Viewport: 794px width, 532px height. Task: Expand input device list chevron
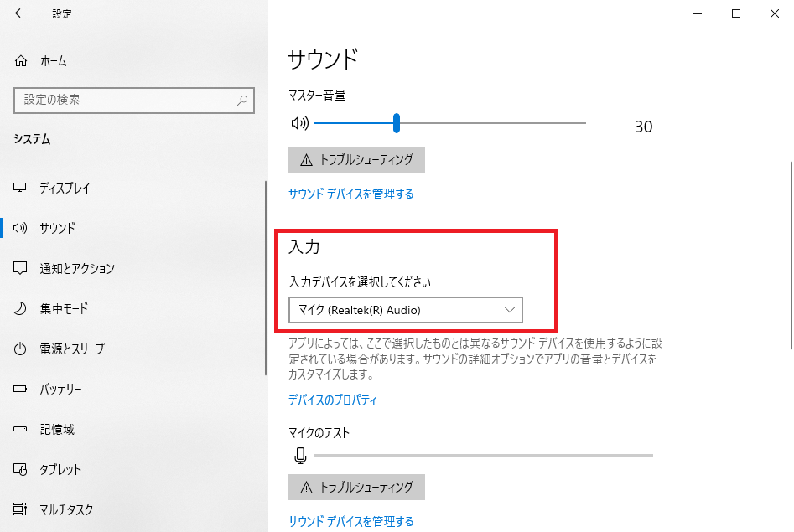[510, 310]
